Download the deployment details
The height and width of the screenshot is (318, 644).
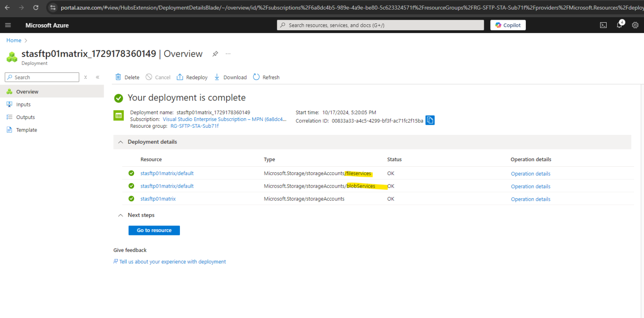(230, 77)
